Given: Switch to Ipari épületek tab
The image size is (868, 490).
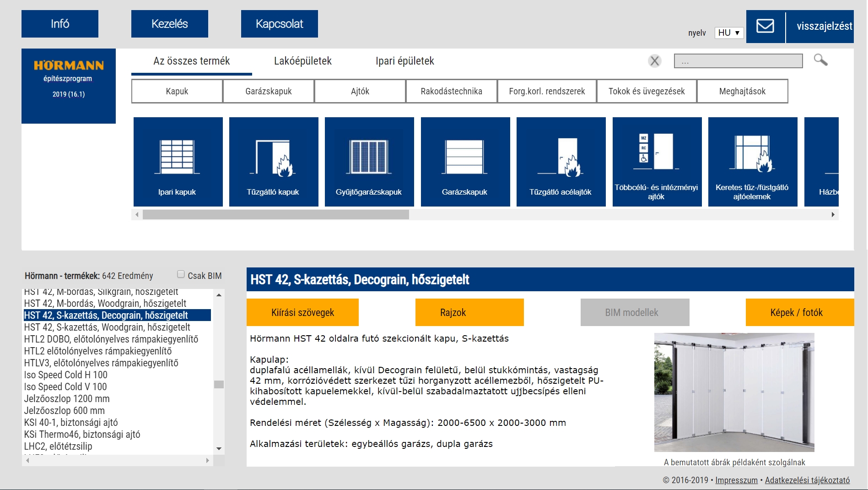Looking at the screenshot, I should point(404,61).
